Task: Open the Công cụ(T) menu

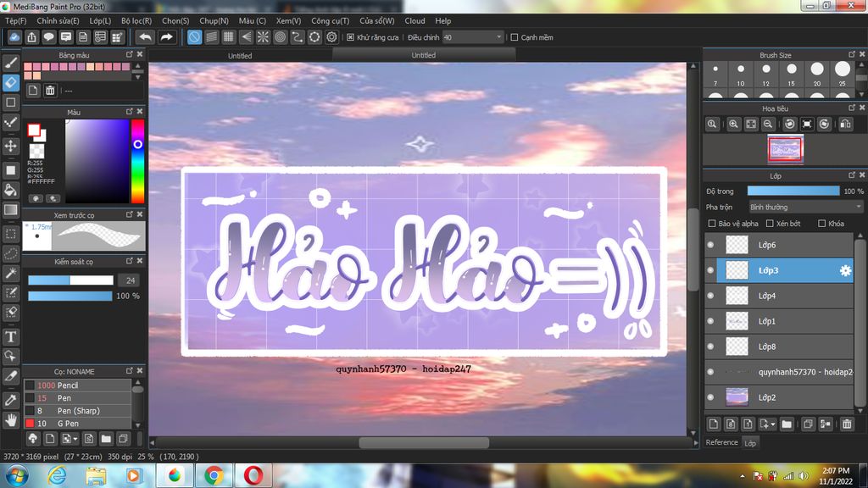Action: (x=330, y=20)
